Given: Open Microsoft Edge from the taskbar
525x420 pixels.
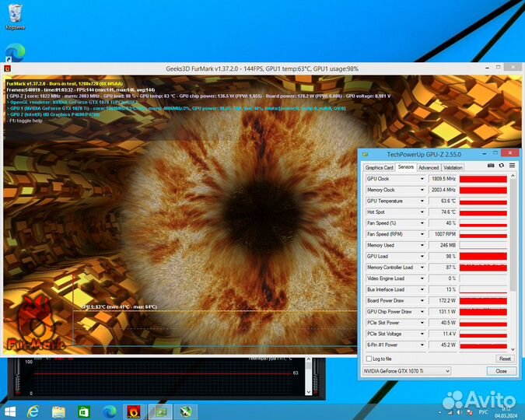Looking at the screenshot, I should coord(109,411).
